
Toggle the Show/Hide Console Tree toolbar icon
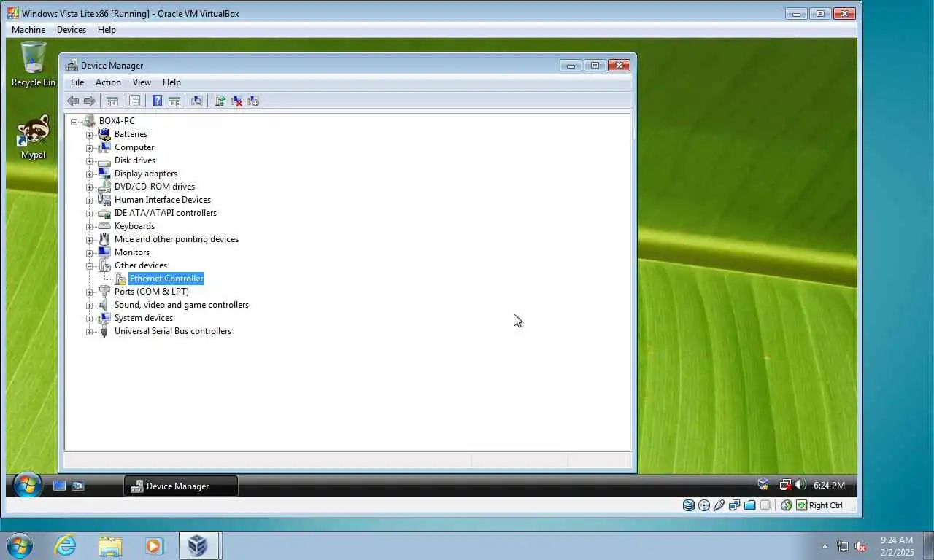click(x=112, y=101)
